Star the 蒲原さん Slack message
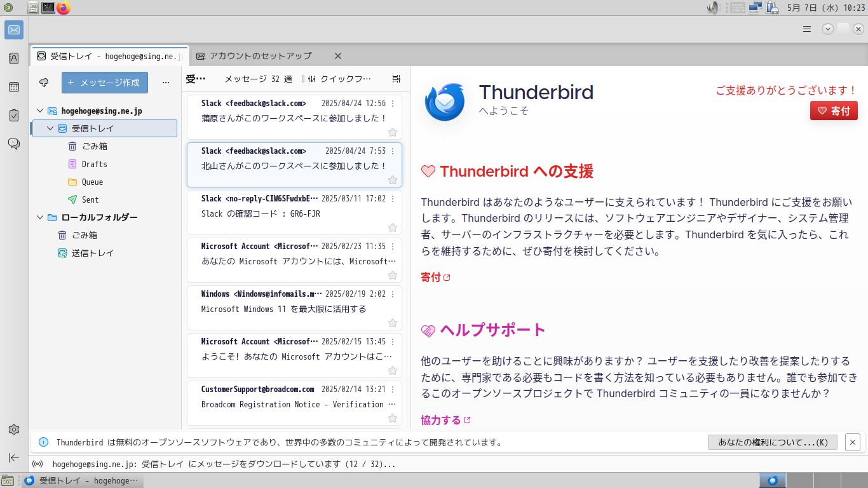 393,132
